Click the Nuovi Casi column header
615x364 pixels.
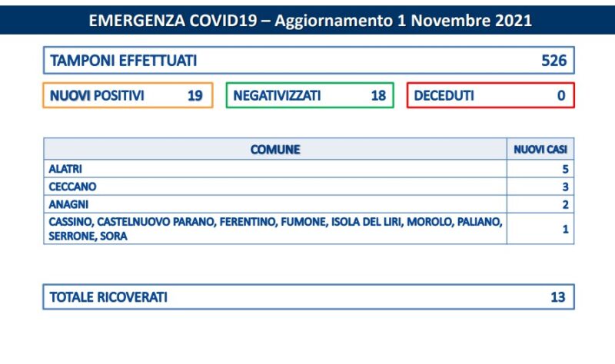[540, 149]
